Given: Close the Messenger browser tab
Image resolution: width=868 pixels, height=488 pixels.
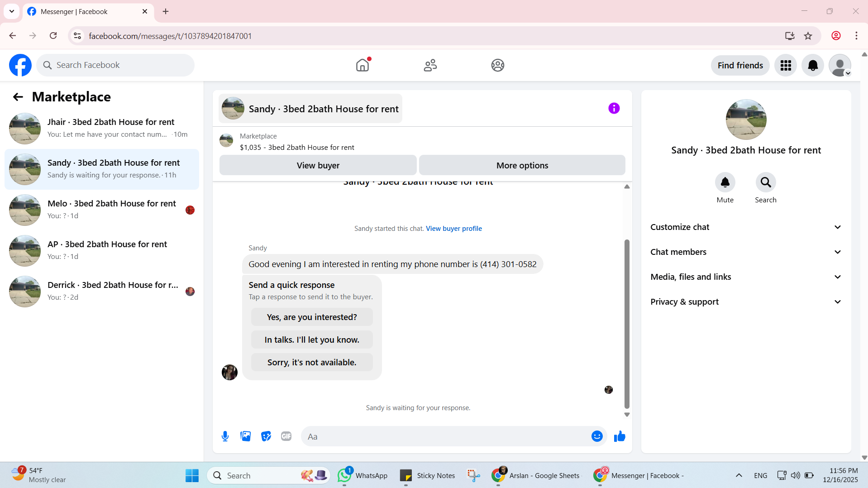Looking at the screenshot, I should click(145, 12).
